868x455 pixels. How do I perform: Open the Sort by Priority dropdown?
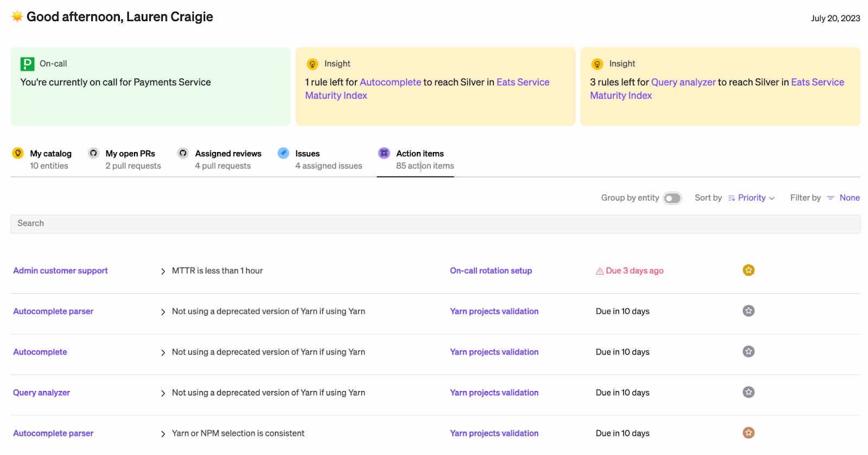[751, 198]
